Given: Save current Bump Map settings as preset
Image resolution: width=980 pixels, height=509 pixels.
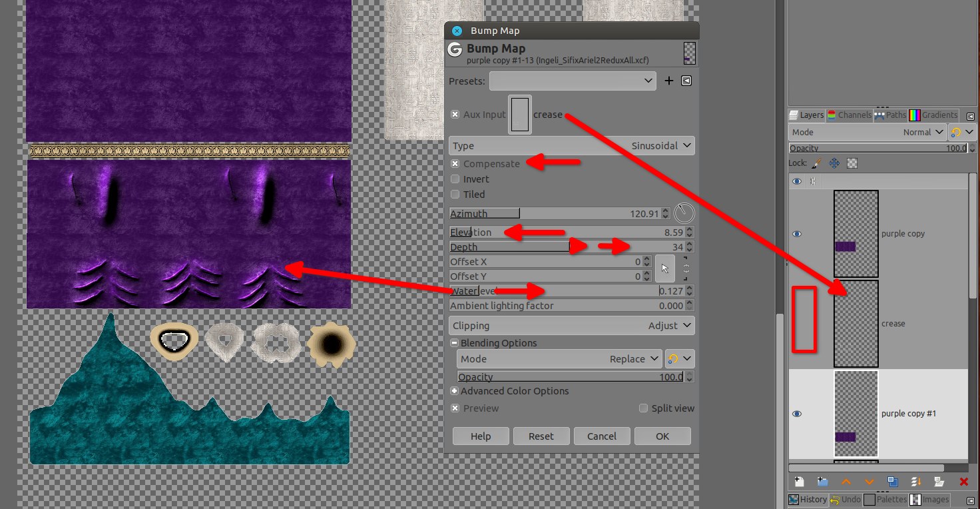Looking at the screenshot, I should (x=669, y=81).
